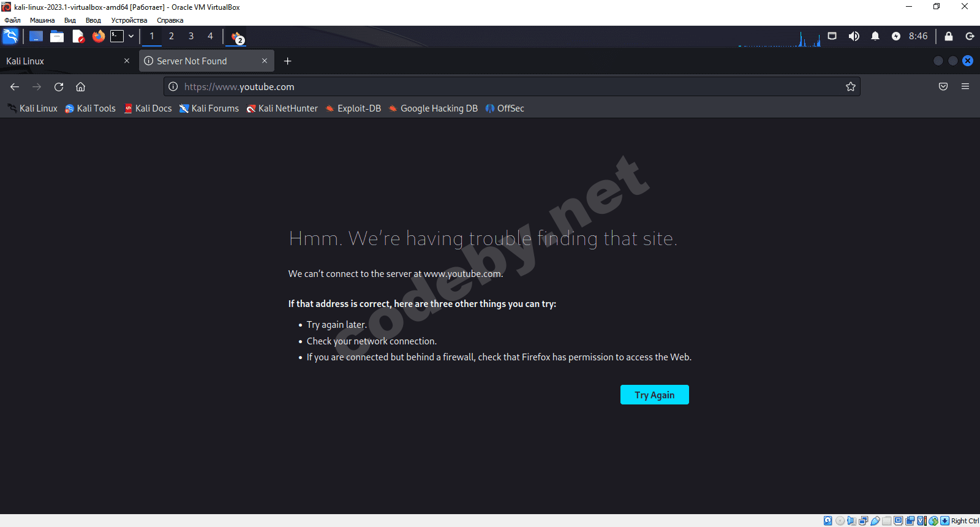The height and width of the screenshot is (527, 980).
Task: Go back one page
Action: [15, 87]
